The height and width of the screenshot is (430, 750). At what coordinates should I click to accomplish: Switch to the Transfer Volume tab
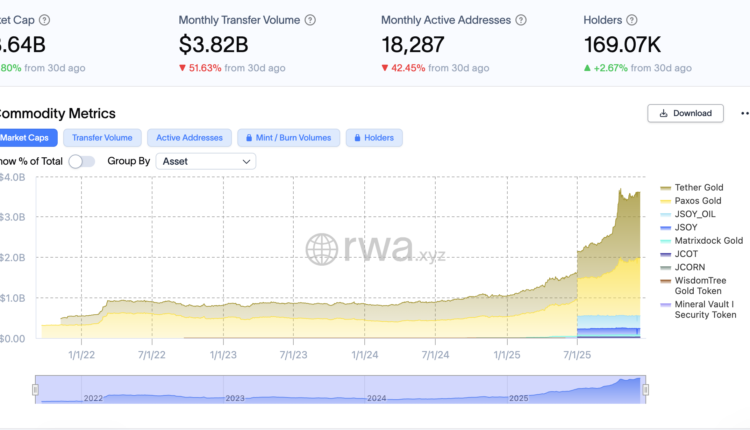coord(103,138)
